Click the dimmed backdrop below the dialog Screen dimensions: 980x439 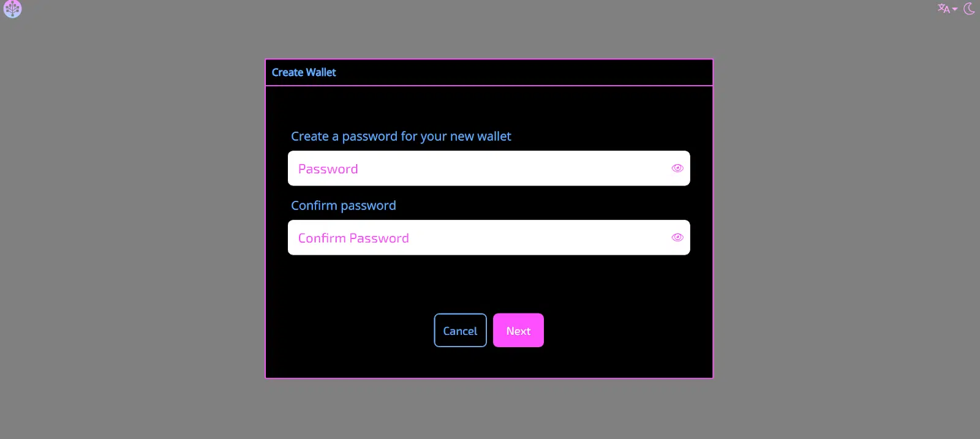click(x=489, y=409)
